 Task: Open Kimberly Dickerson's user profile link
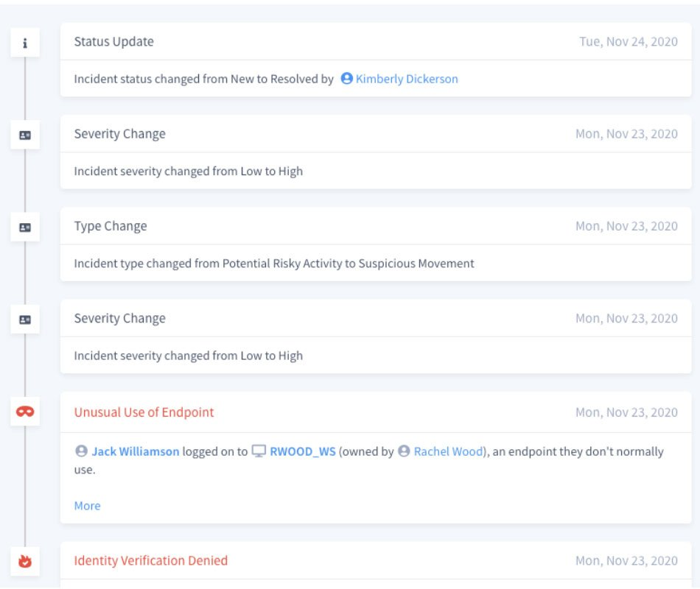tap(406, 79)
